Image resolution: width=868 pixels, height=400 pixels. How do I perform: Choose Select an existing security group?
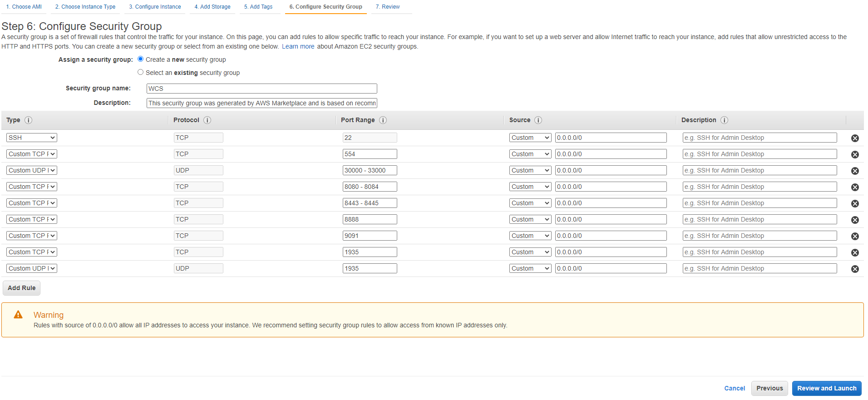(141, 72)
